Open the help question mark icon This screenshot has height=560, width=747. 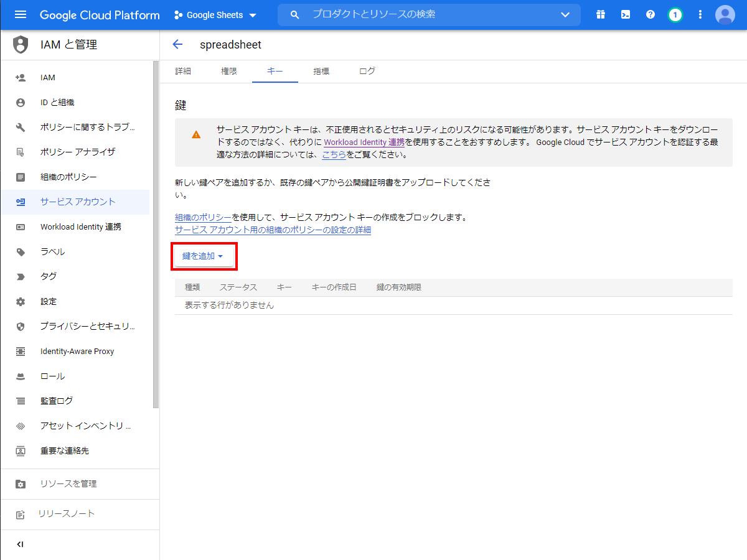click(x=651, y=14)
